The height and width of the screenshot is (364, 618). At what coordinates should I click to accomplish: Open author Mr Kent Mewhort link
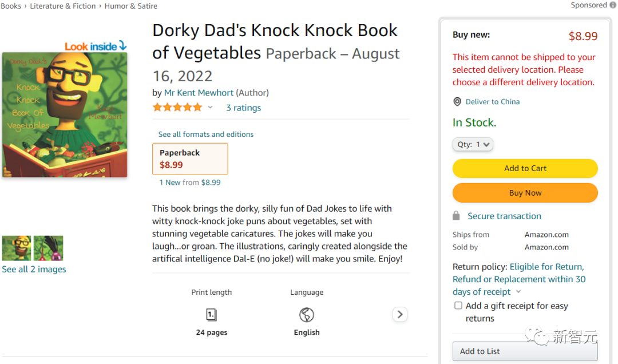pos(199,93)
